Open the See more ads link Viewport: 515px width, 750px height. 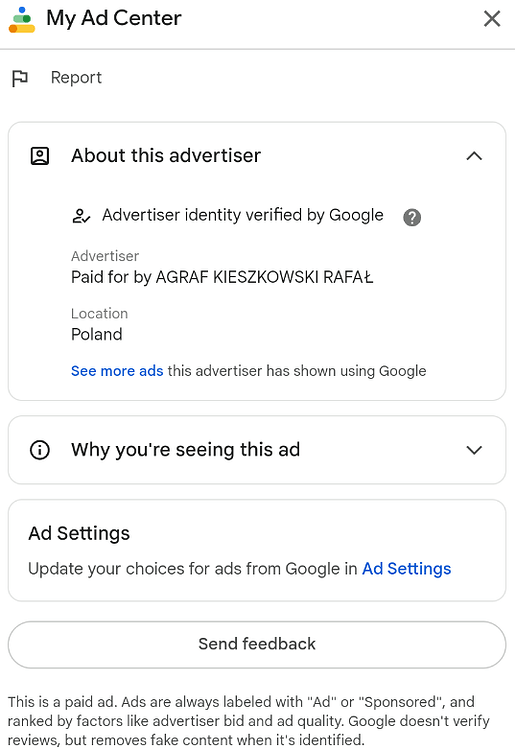point(117,371)
